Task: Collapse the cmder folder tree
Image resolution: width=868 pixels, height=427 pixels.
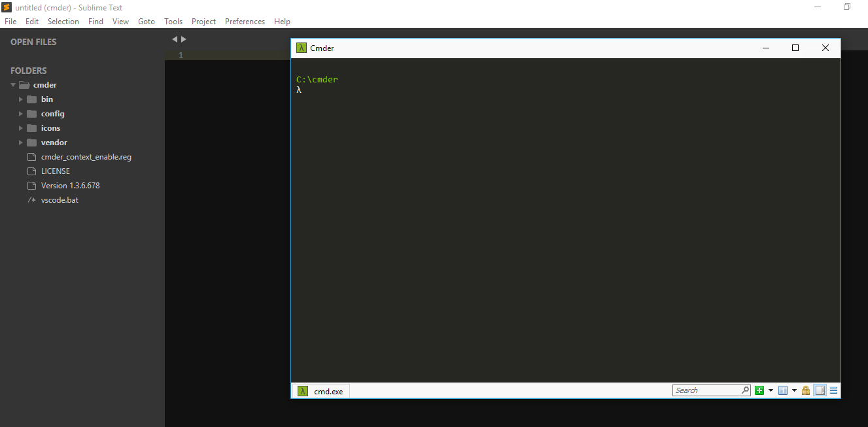Action: [x=12, y=84]
